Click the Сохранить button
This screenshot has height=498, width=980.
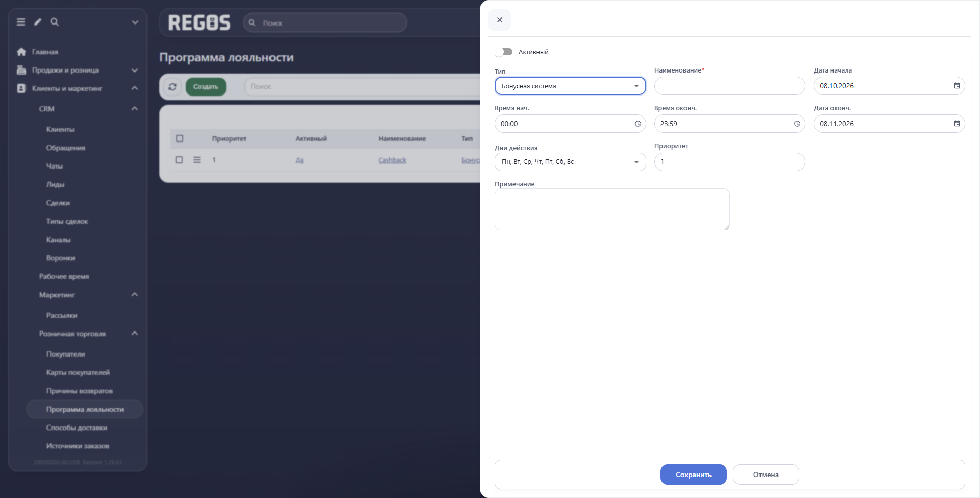coord(694,475)
